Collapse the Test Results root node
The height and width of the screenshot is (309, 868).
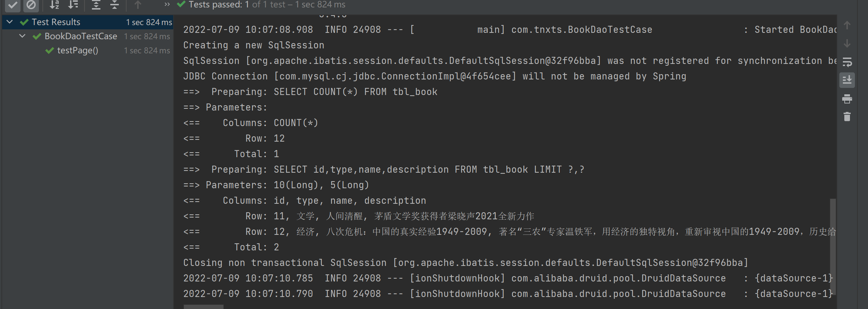click(10, 22)
